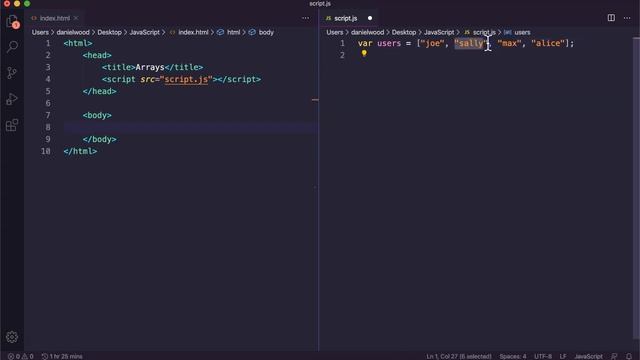Click 'script.js' file in right breadcrumb
The height and width of the screenshot is (360, 640).
[x=484, y=32]
